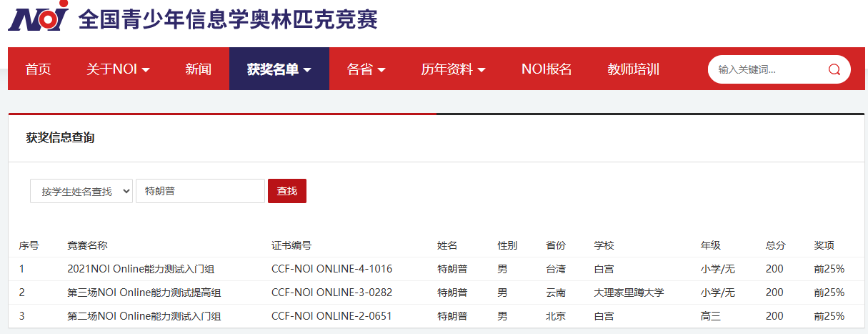Click the 台湾 province cell
The height and width of the screenshot is (334, 868).
point(556,269)
